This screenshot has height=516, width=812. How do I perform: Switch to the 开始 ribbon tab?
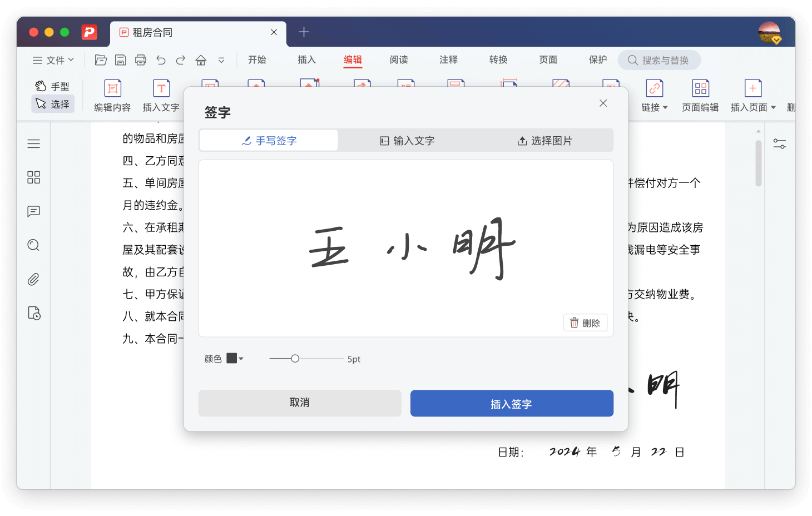point(257,59)
